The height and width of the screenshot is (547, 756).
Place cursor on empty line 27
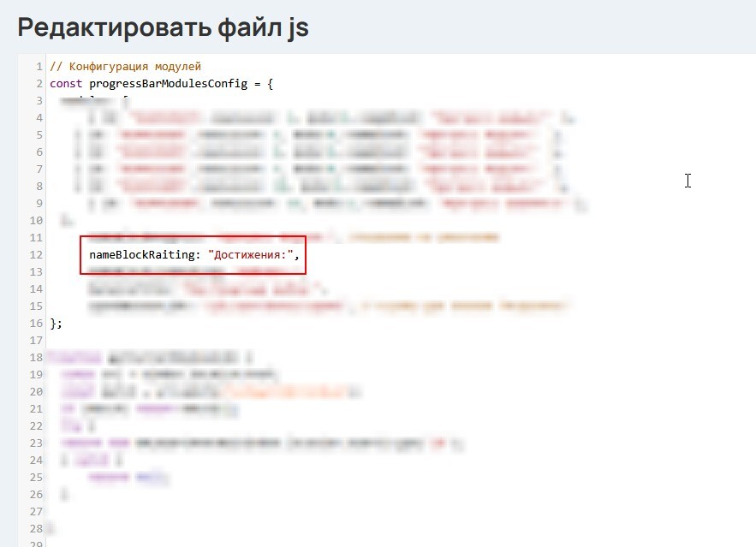[171, 512]
